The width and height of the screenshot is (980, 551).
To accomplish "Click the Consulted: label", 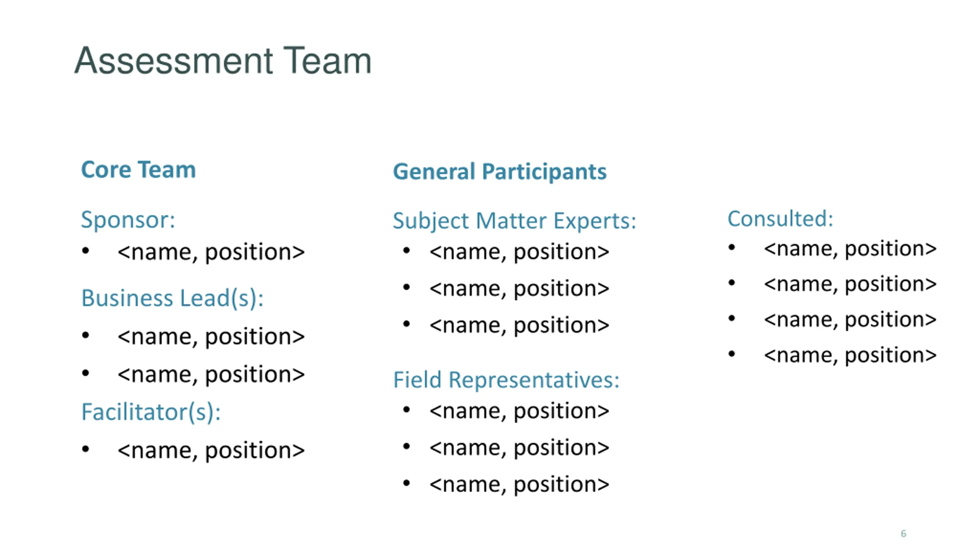I will pos(780,218).
